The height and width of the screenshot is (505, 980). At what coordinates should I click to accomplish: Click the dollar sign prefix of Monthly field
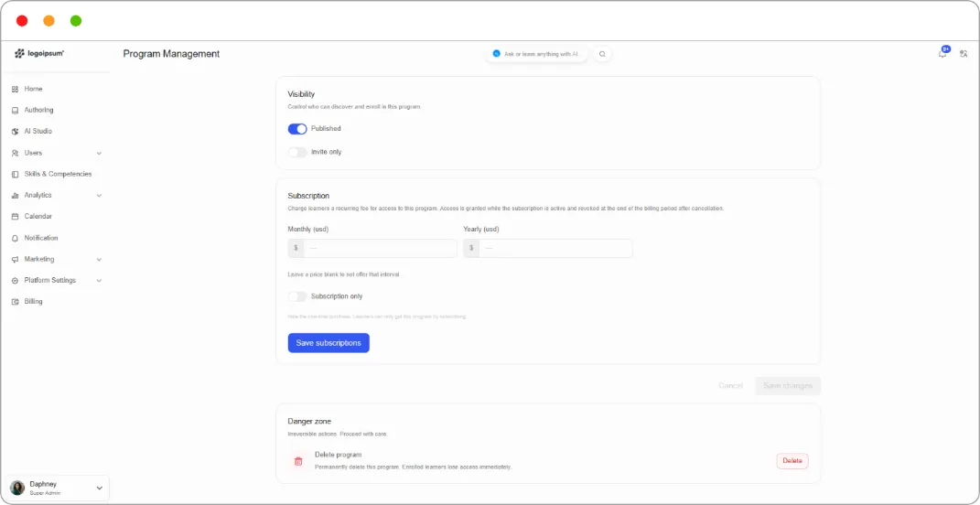click(x=296, y=248)
